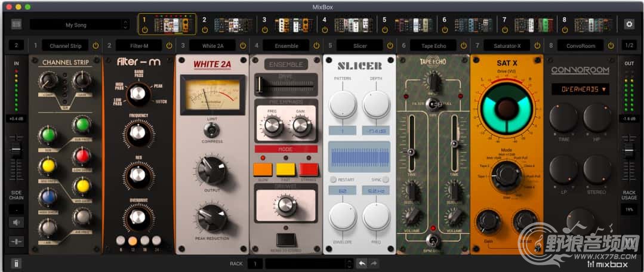The width and height of the screenshot is (644, 272).
Task: Click the Slicer RESTART button
Action: point(334,180)
